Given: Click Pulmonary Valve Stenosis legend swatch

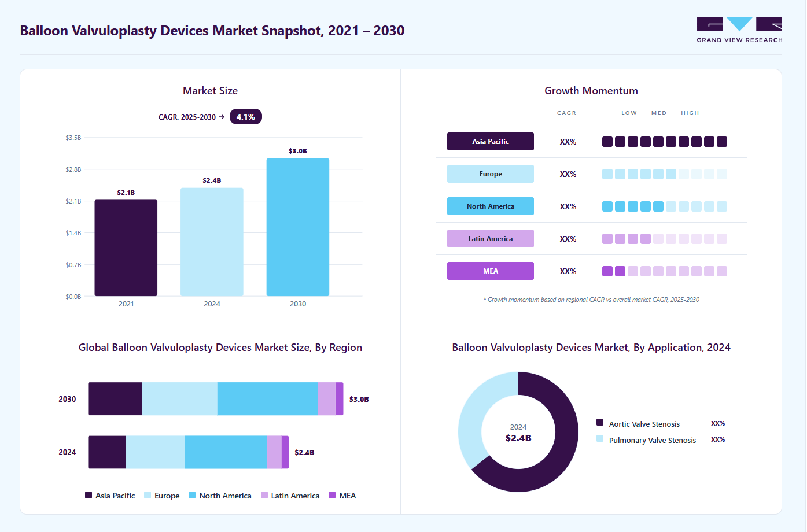Looking at the screenshot, I should 600,438.
